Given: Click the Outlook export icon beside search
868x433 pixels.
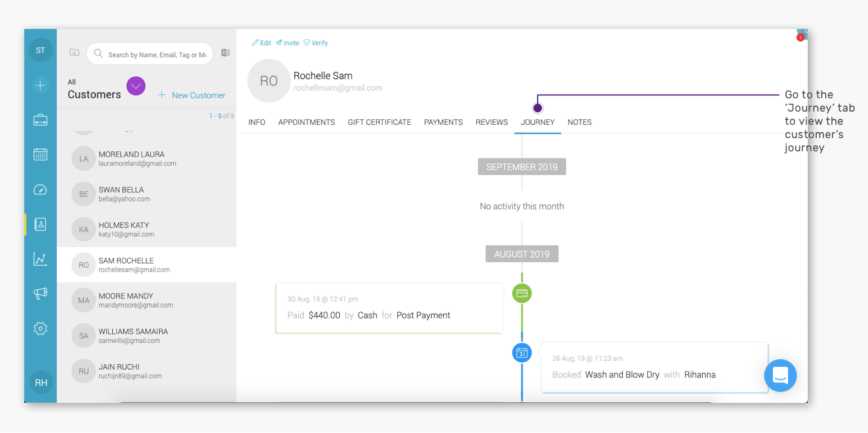Looking at the screenshot, I should coord(225,53).
